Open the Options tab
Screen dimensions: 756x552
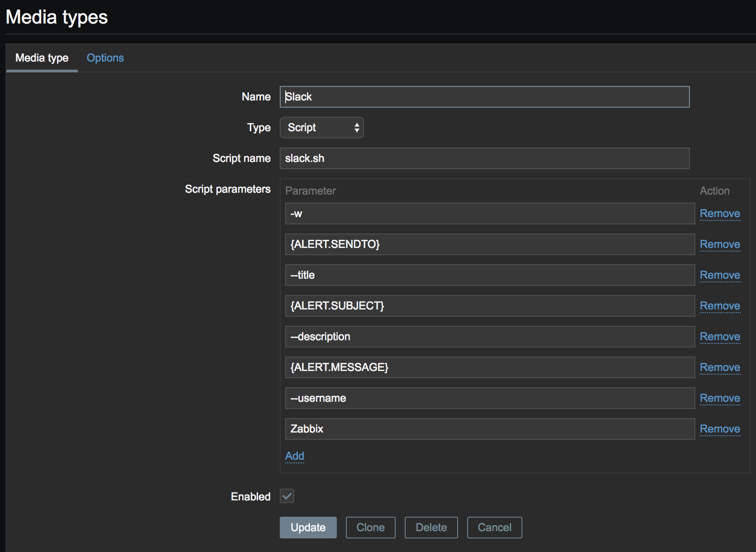tap(105, 58)
